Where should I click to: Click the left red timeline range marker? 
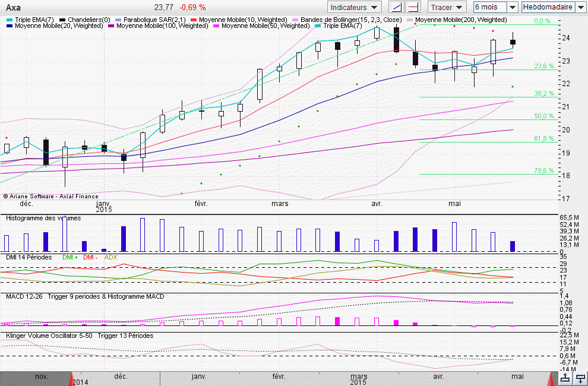[71, 379]
